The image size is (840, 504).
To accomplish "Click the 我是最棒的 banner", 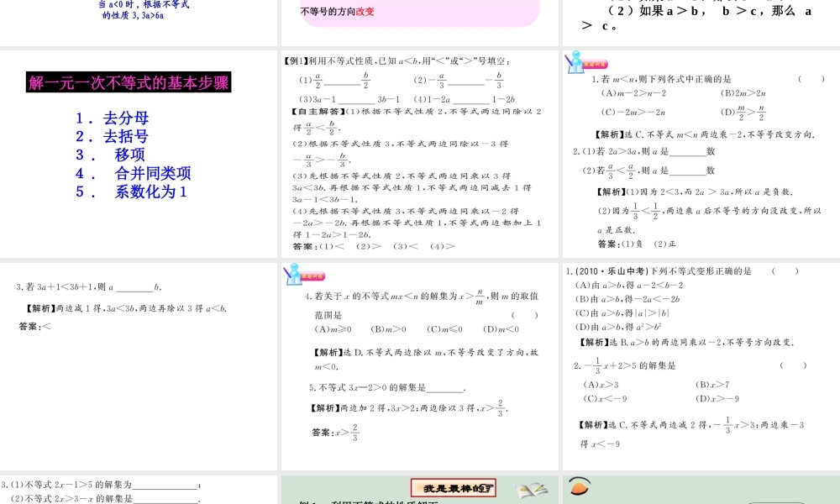I will (454, 488).
